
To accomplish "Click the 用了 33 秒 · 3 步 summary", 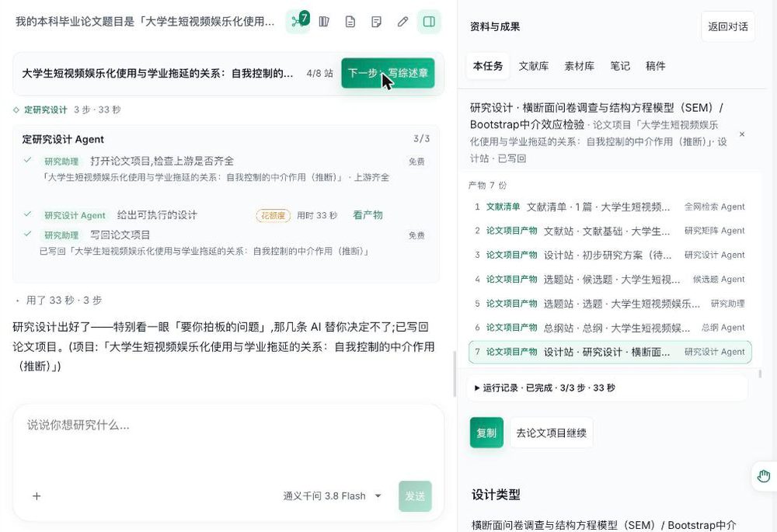I will [x=64, y=301].
